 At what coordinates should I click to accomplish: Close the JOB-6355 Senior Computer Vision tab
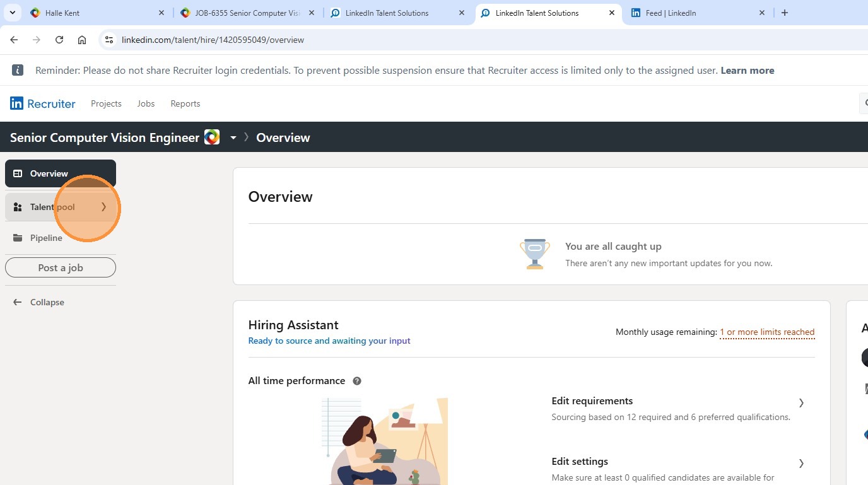pos(312,13)
